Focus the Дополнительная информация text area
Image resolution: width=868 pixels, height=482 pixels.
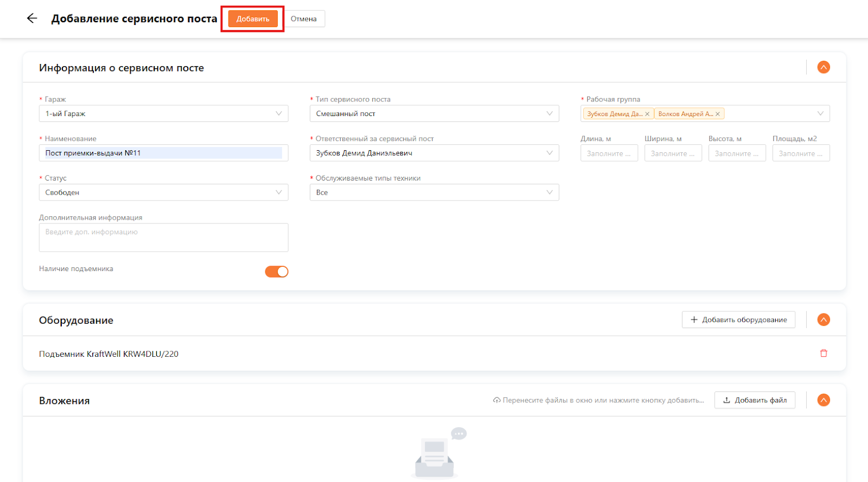[x=163, y=237]
